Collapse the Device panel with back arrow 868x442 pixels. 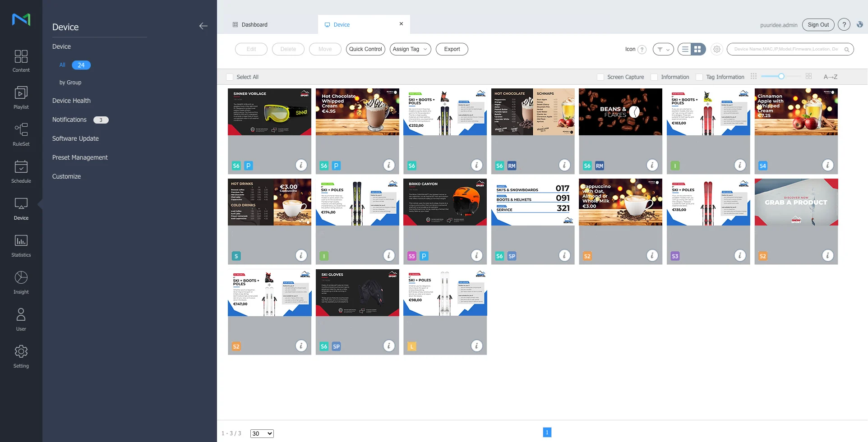(x=203, y=26)
